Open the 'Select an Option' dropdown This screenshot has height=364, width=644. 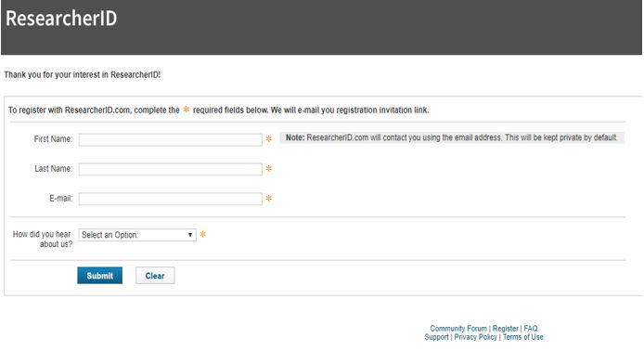click(137, 235)
